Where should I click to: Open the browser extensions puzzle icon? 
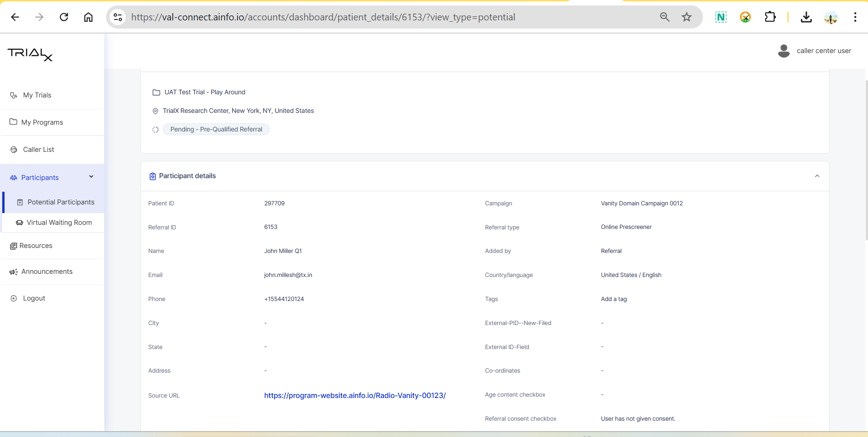pyautogui.click(x=770, y=17)
